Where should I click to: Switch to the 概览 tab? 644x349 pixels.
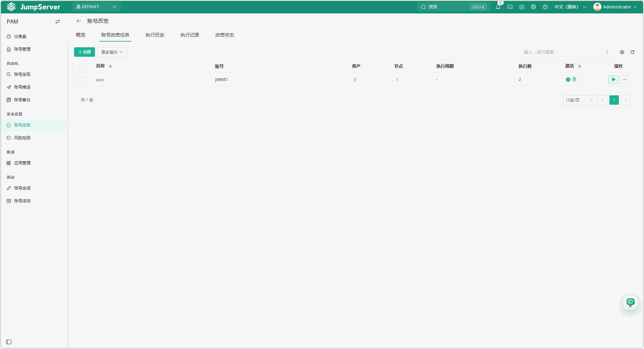coord(80,35)
